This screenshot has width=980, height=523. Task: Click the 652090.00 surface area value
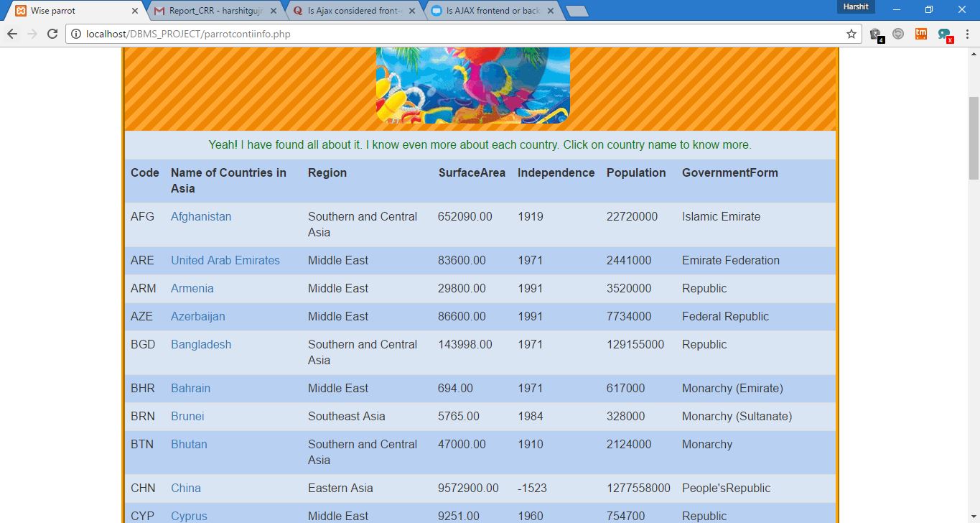[x=465, y=216]
